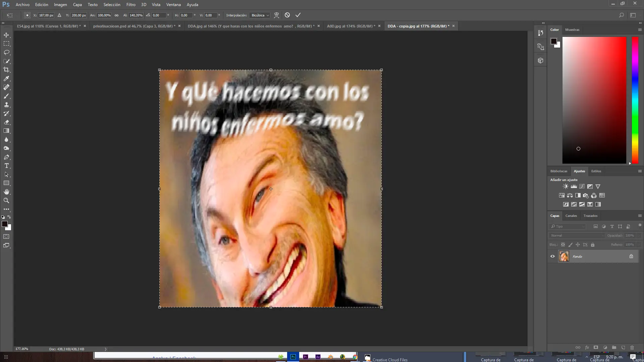Add a Channel Mixer adjustment

click(x=594, y=195)
